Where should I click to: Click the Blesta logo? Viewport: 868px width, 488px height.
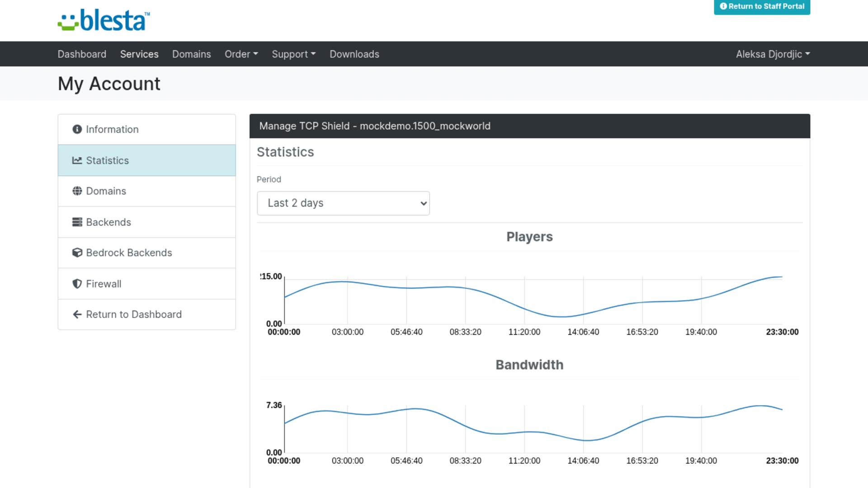click(x=104, y=20)
